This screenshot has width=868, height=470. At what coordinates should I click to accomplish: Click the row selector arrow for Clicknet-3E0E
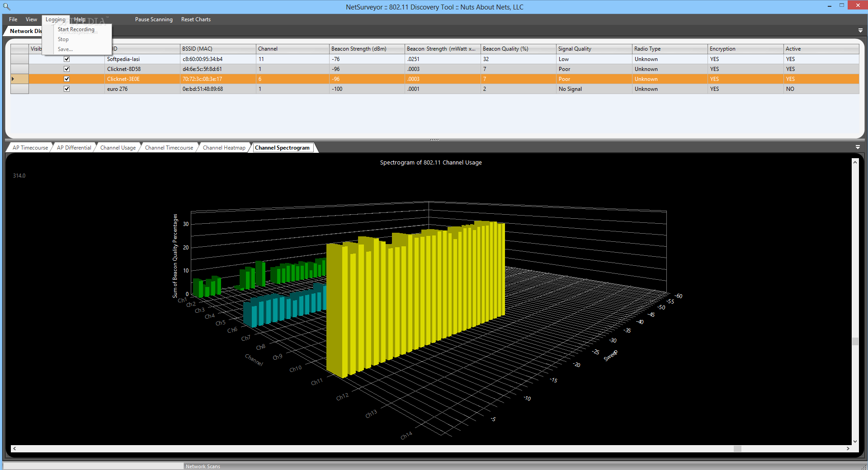[x=13, y=79]
